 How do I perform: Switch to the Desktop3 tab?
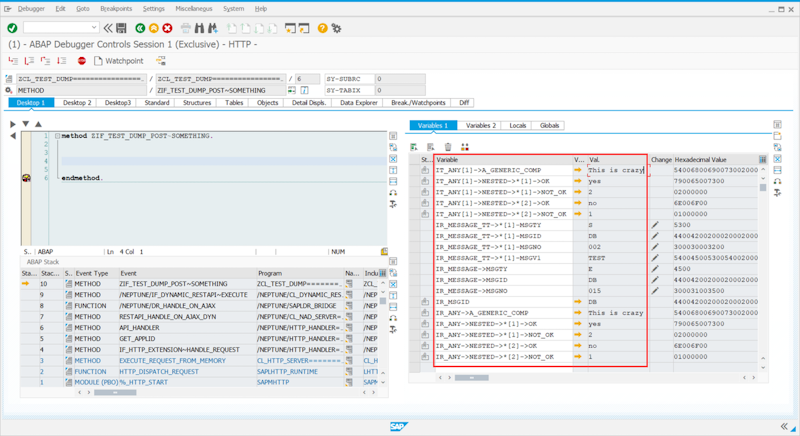click(118, 102)
